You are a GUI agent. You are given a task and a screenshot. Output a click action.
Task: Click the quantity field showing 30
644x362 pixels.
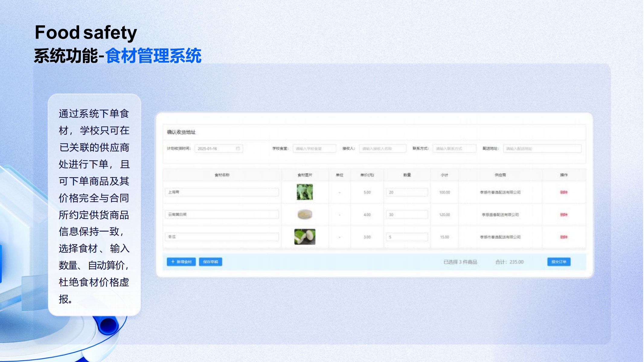pyautogui.click(x=406, y=214)
